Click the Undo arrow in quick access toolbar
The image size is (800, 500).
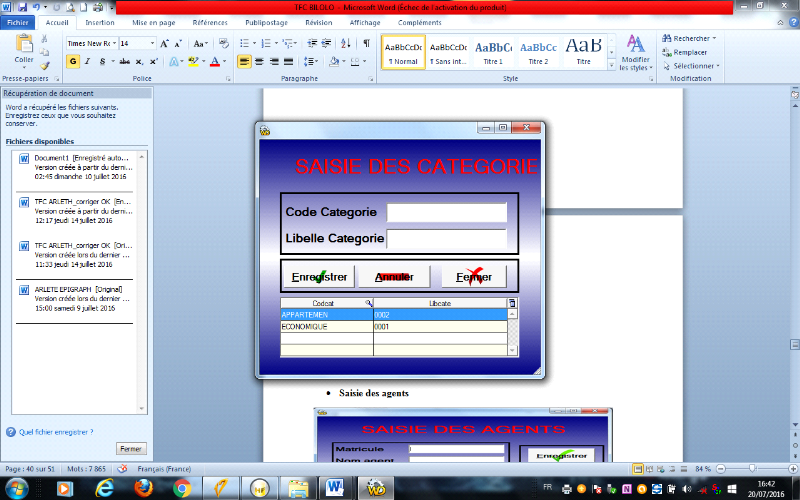point(37,7)
